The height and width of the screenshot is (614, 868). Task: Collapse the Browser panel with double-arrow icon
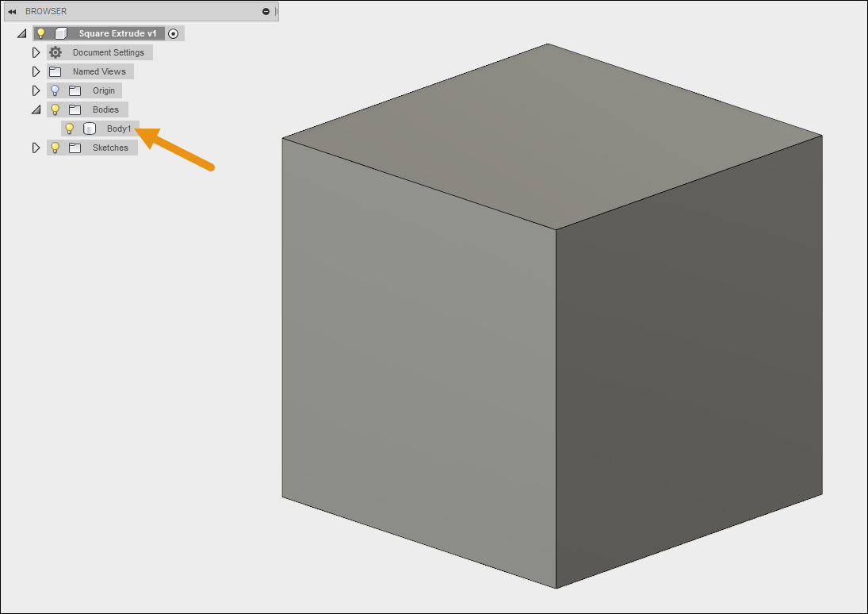[12, 11]
